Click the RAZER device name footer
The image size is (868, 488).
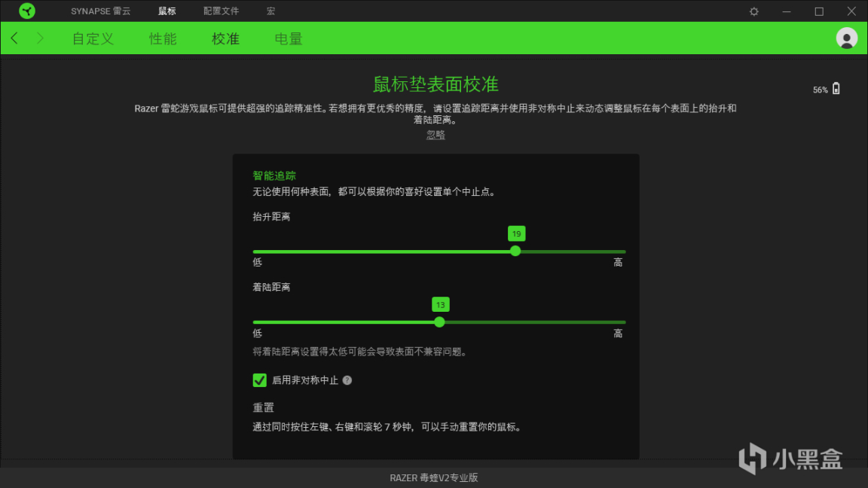click(x=434, y=477)
